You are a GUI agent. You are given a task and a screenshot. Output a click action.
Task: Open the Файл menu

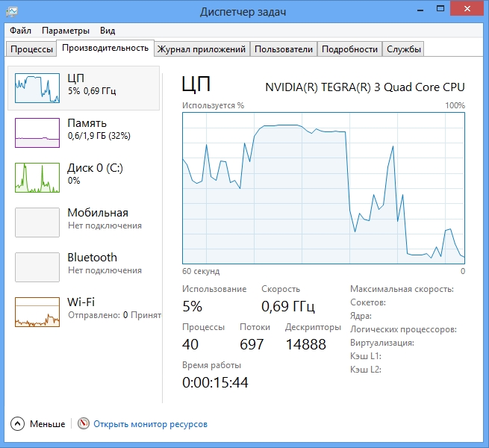coord(21,31)
